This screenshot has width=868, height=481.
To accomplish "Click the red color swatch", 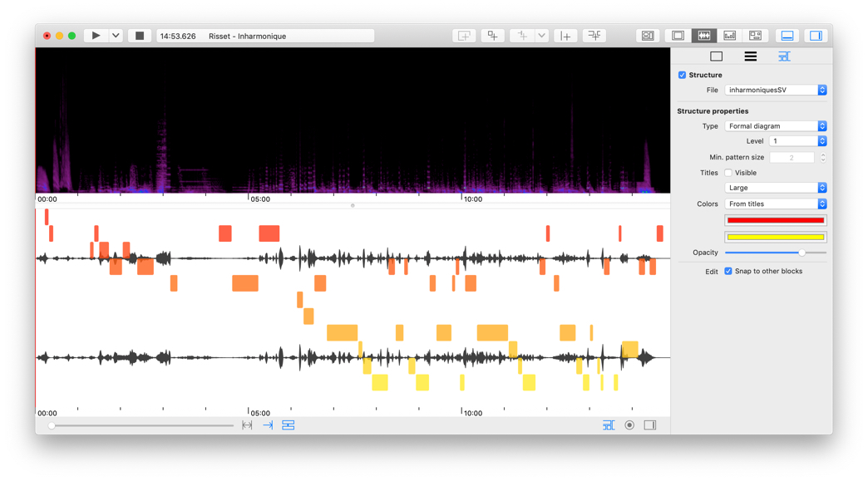I will [776, 220].
